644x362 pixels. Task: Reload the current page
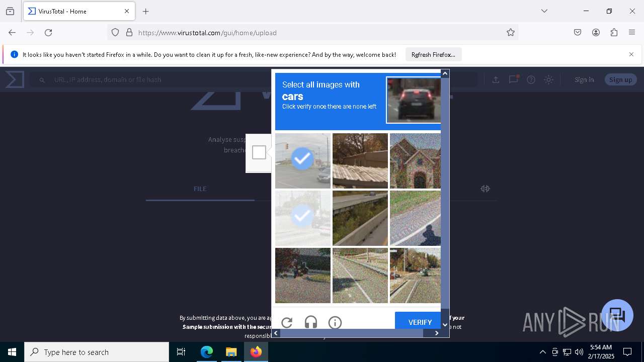pos(48,33)
